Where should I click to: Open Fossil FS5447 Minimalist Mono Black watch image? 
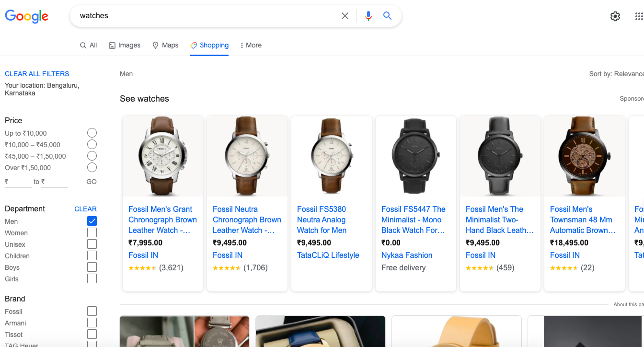click(416, 156)
